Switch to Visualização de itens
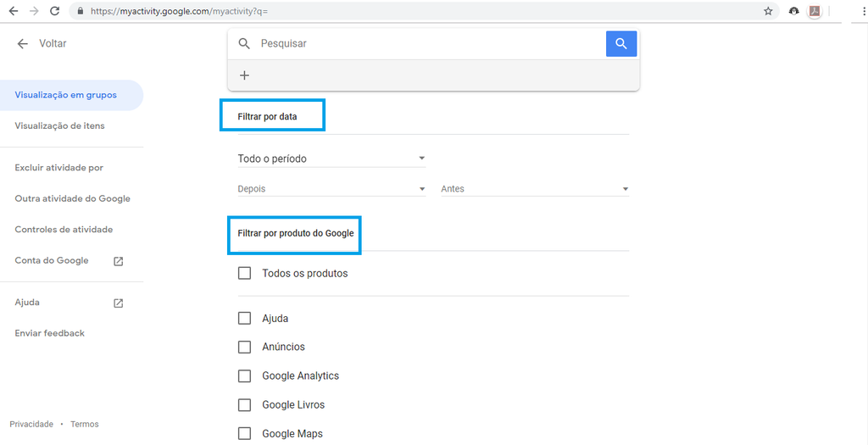The width and height of the screenshot is (868, 445). [x=60, y=125]
